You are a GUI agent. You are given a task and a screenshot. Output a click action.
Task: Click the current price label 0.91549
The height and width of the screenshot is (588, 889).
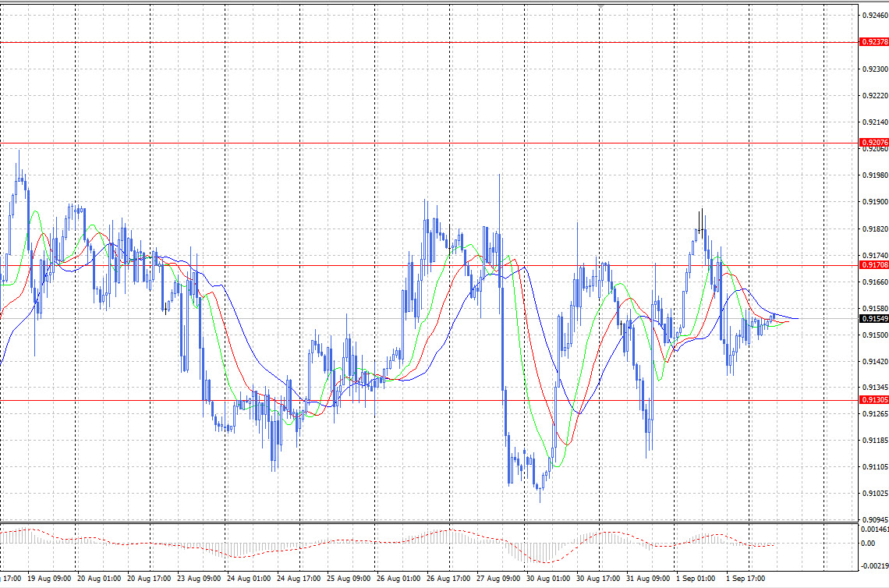(x=874, y=319)
